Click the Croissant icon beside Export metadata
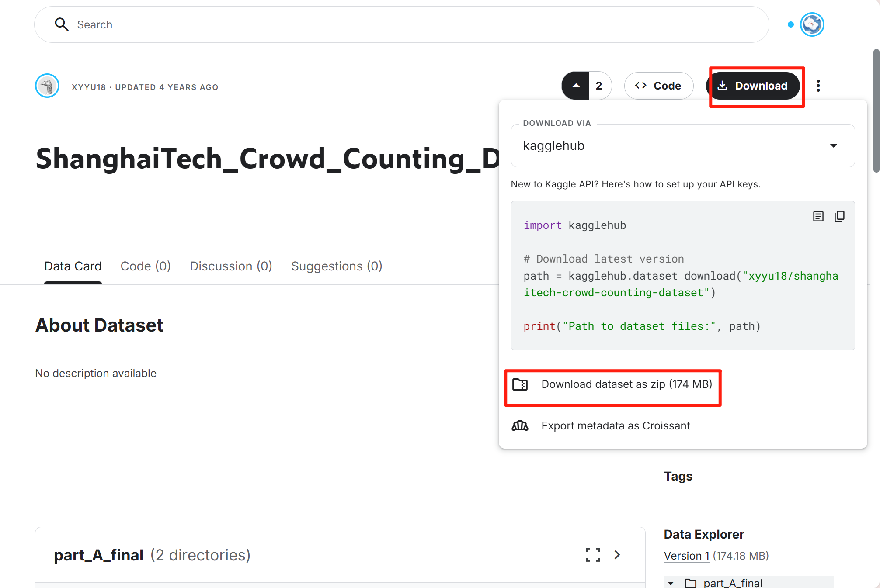The height and width of the screenshot is (588, 880). [520, 425]
